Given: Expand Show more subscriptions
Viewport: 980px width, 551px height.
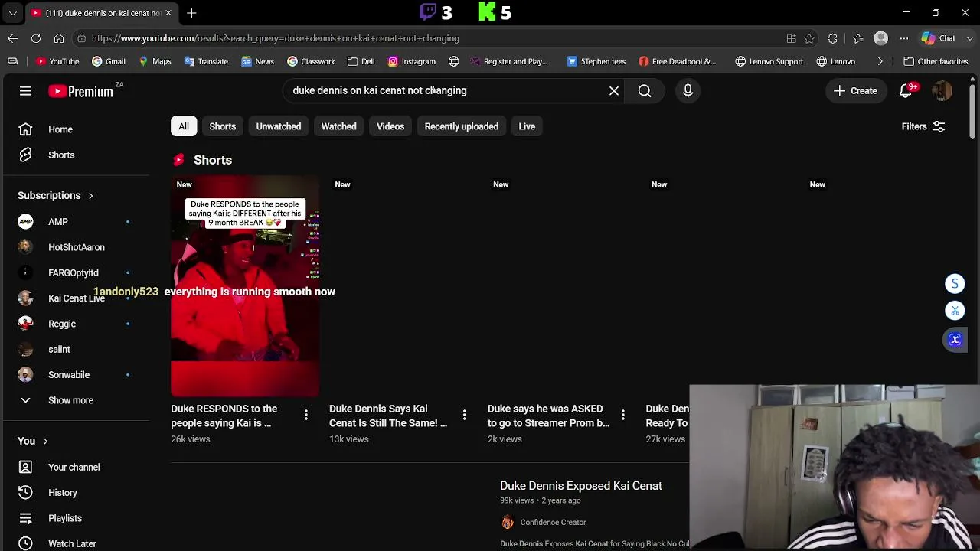Looking at the screenshot, I should coord(77,400).
